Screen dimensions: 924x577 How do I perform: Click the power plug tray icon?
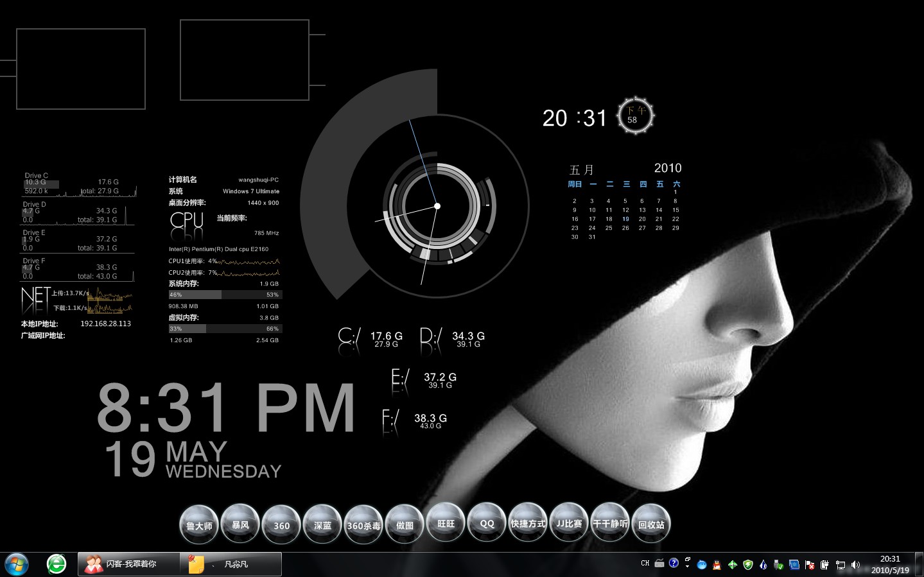pyautogui.click(x=824, y=565)
